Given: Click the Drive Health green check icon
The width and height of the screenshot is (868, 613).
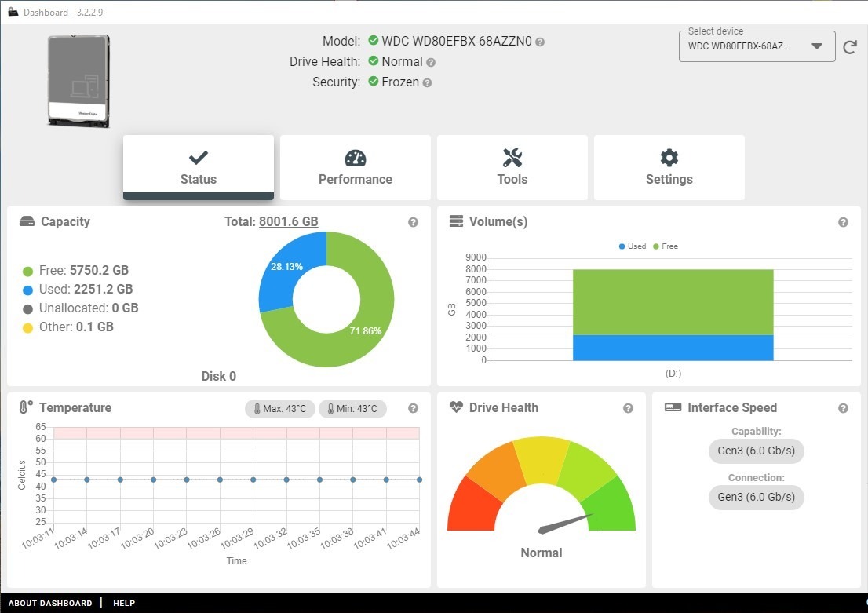Looking at the screenshot, I should [373, 61].
